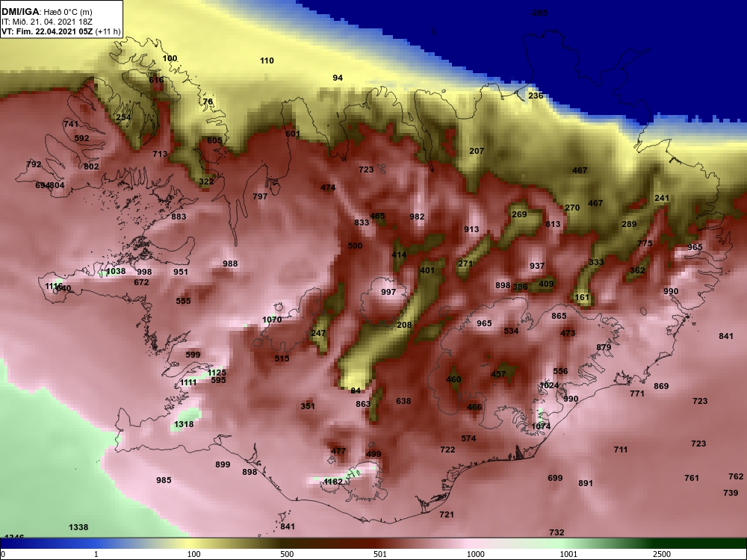Click the header line 'DMI/IGA: Hæð 0°C (m)'
This screenshot has width=747, height=560.
pos(46,12)
